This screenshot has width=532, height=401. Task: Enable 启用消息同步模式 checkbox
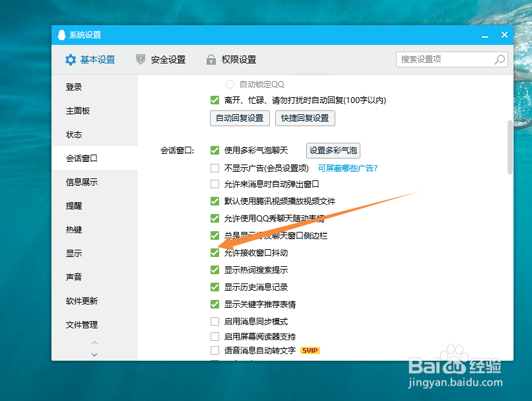pyautogui.click(x=215, y=321)
